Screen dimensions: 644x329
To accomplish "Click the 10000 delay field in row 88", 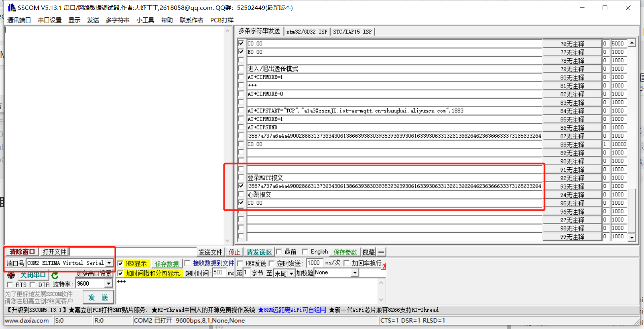I will tap(619, 144).
